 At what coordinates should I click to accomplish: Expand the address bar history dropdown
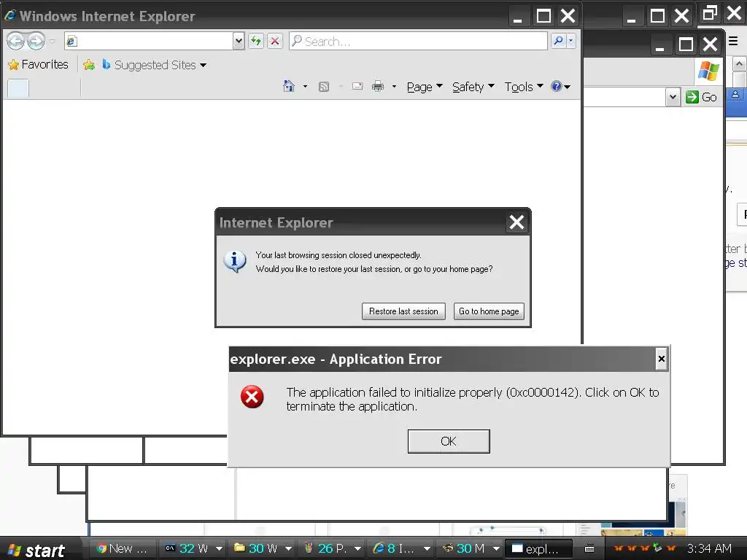coord(239,41)
